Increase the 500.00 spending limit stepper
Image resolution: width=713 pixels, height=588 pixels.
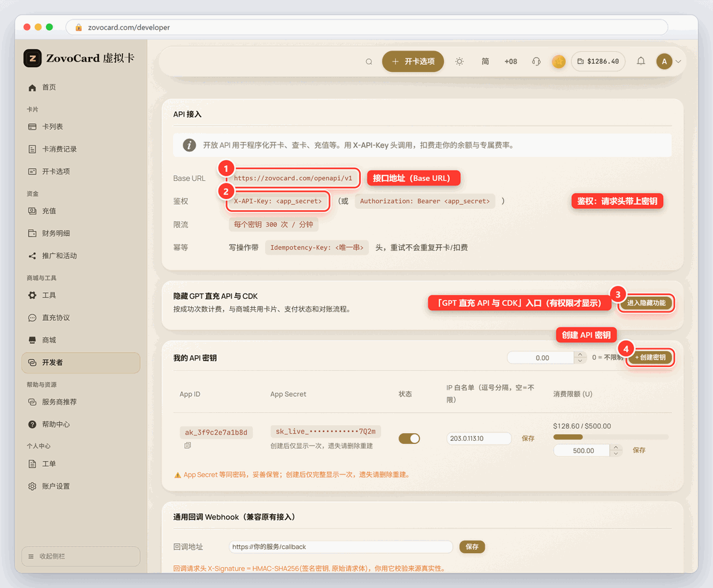[616, 447]
